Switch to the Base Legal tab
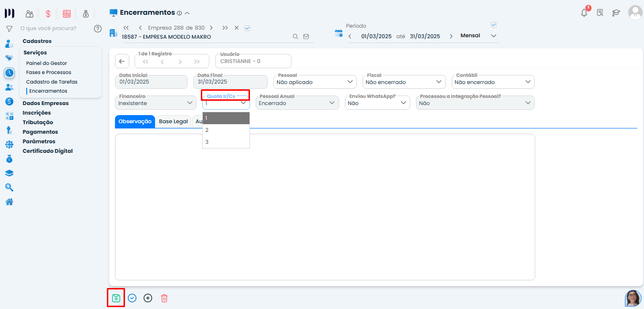This screenshot has height=309, width=644. [173, 122]
